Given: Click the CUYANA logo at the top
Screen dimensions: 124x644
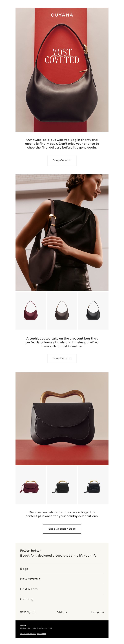Looking at the screenshot, I should [62, 15].
